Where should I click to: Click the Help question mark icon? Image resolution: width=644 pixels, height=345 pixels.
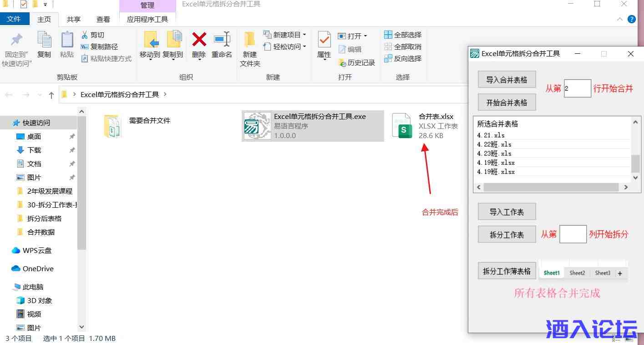(631, 19)
